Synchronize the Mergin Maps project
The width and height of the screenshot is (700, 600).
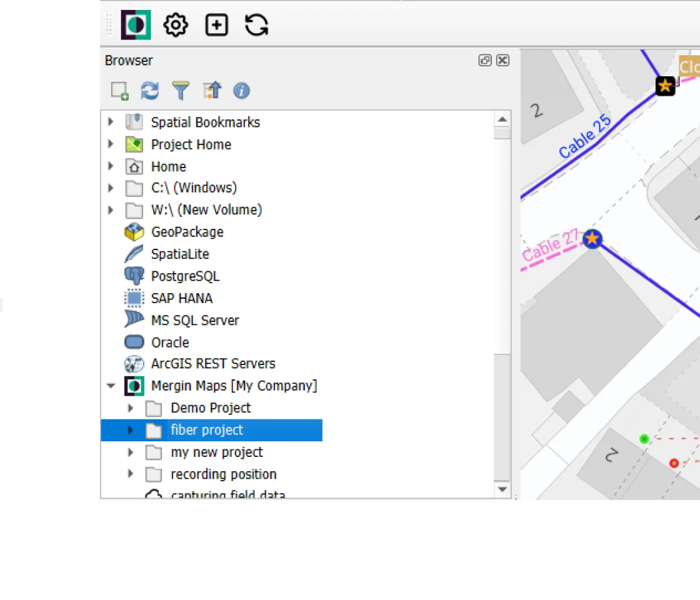pyautogui.click(x=256, y=25)
